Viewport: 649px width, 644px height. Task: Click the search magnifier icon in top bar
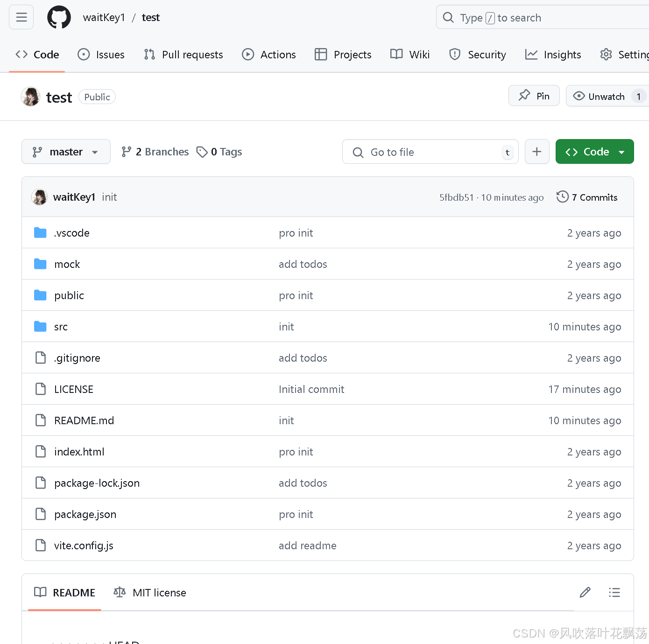pos(448,18)
